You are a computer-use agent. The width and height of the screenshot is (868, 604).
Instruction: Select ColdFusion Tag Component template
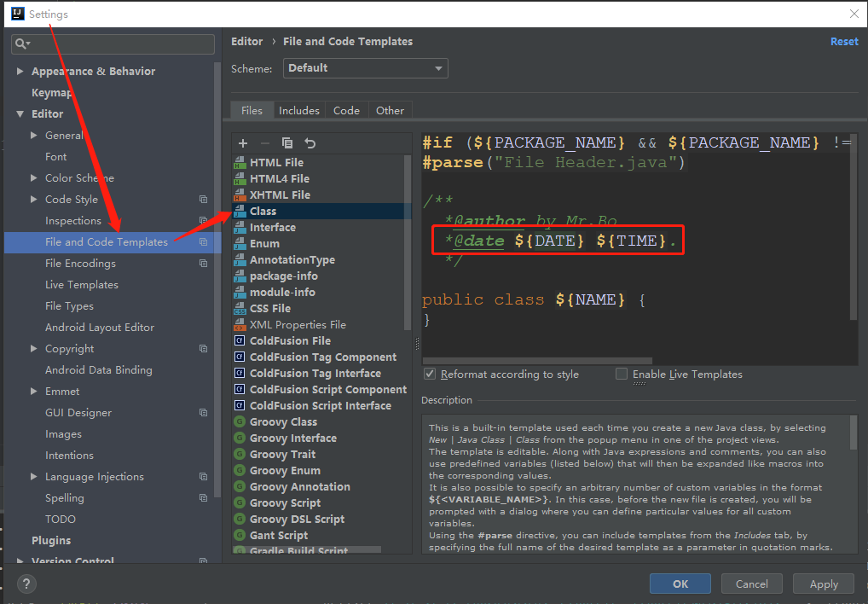click(321, 357)
